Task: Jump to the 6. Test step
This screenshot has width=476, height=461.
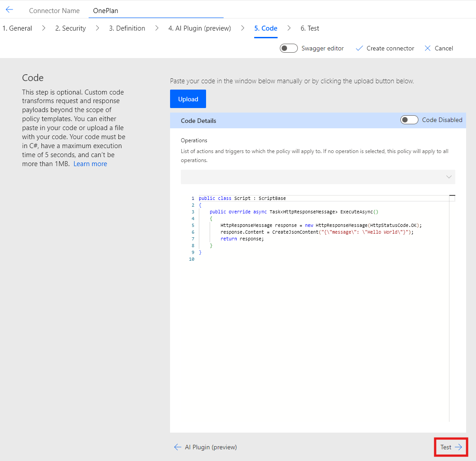Action: tap(310, 28)
